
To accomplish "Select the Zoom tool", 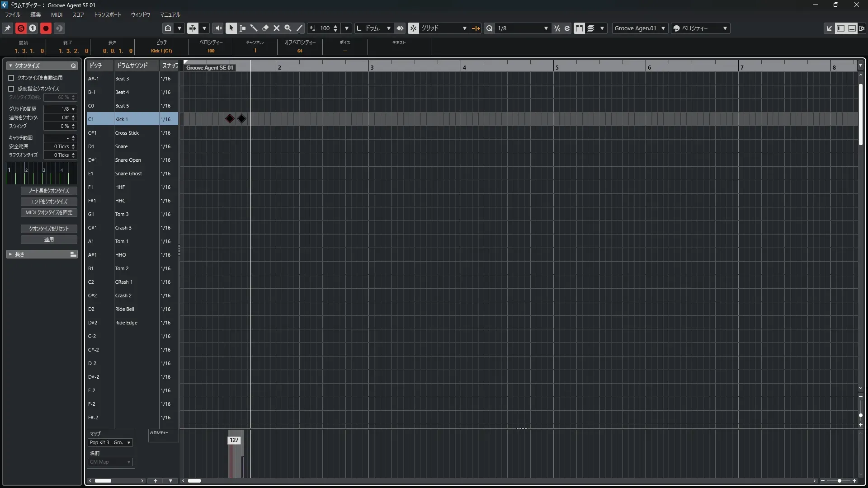I will pos(288,28).
